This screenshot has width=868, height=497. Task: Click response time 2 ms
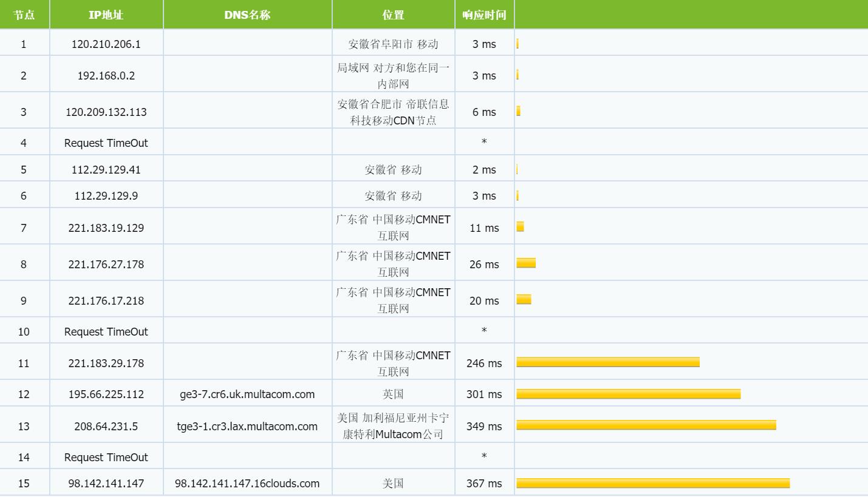[484, 170]
